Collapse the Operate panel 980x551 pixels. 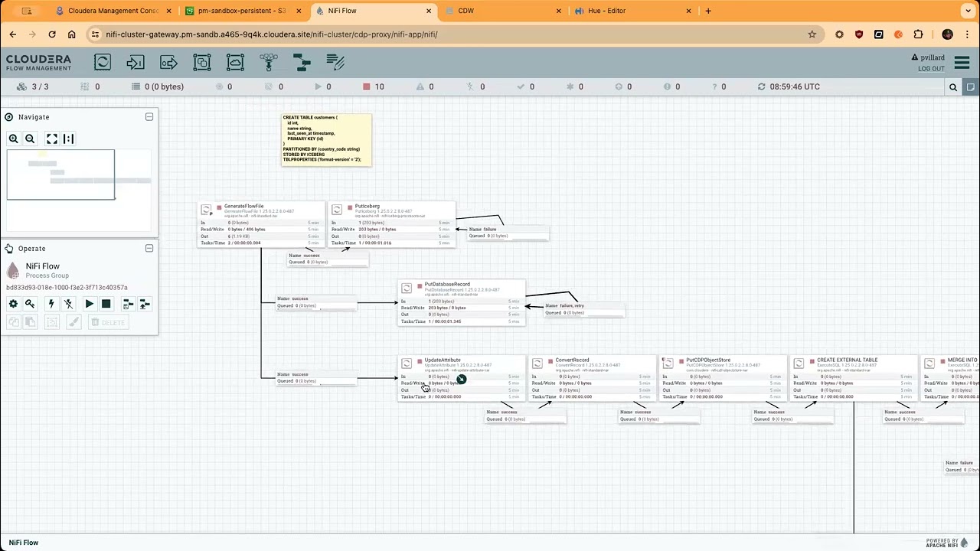point(149,249)
